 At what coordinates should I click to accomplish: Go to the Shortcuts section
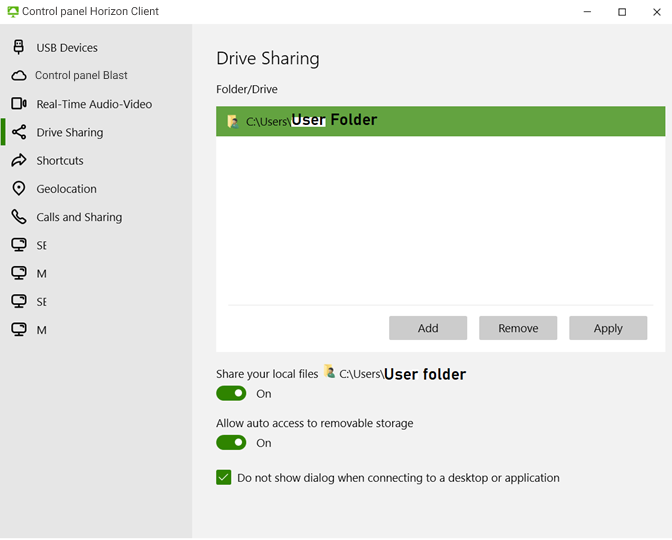(60, 161)
